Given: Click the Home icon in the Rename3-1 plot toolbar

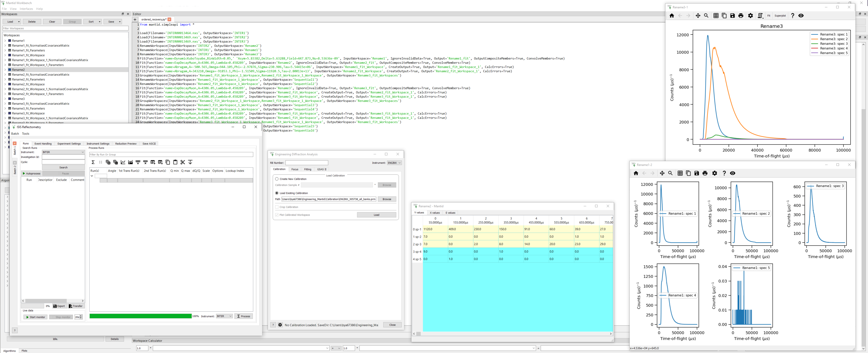Looking at the screenshot, I should (x=671, y=15).
